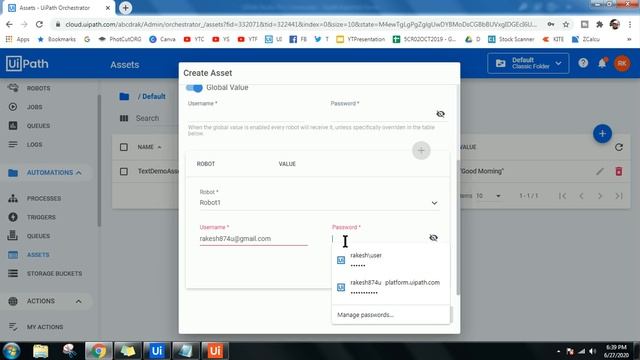Select rakesh user saved password suggestion
Image resolution: width=640 pixels, height=360 pixels.
391,260
